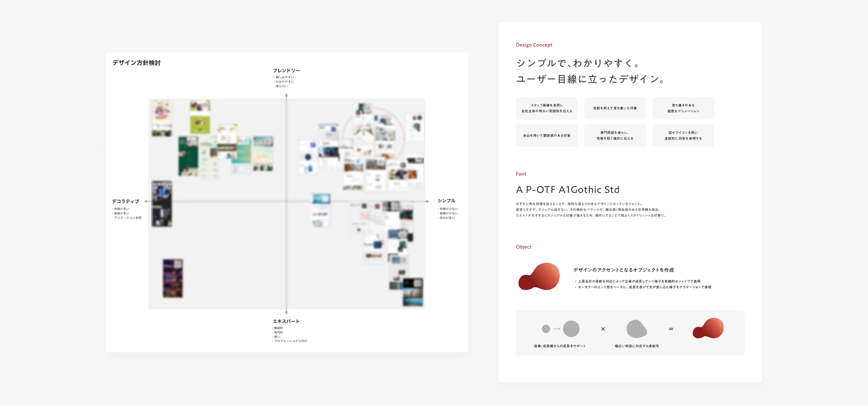Image resolution: width=868 pixels, height=405 pixels.
Task: Click the gray irregular rounded shape
Action: point(637,328)
